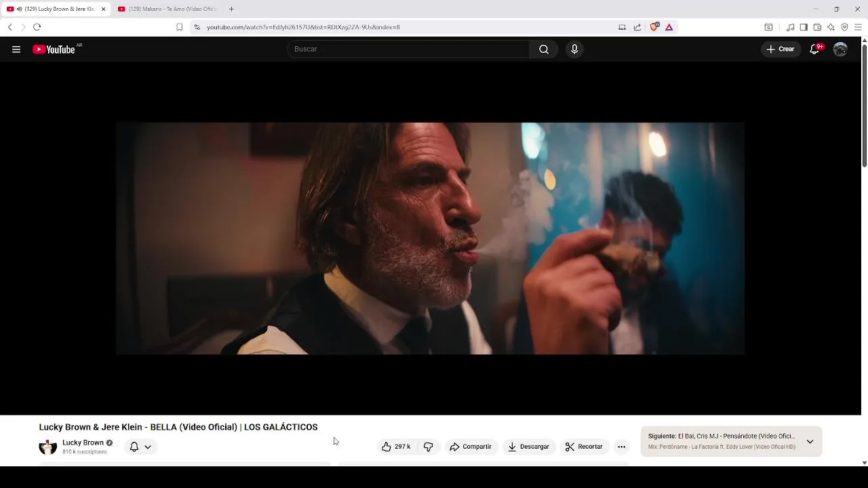Go back with the browser back arrow
The height and width of the screenshot is (488, 868).
(x=9, y=27)
